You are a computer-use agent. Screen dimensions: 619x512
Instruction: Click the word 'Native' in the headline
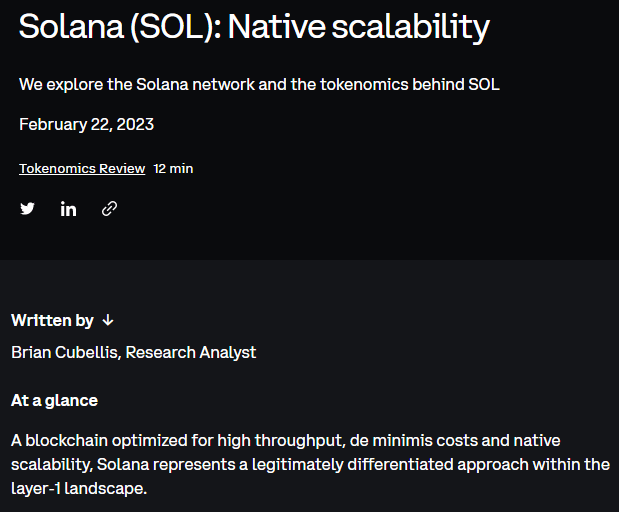[277, 26]
